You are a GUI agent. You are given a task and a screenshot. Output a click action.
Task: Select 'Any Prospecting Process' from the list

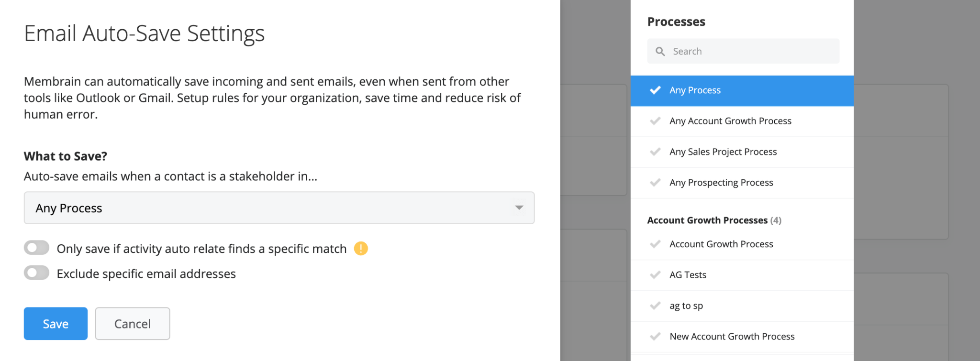tap(721, 182)
